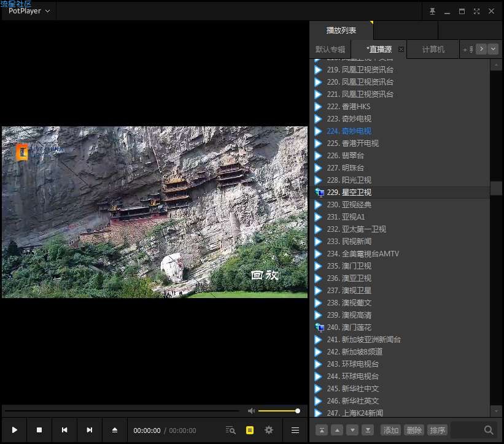Click the 排序 button
This screenshot has width=504, height=444.
(438, 430)
